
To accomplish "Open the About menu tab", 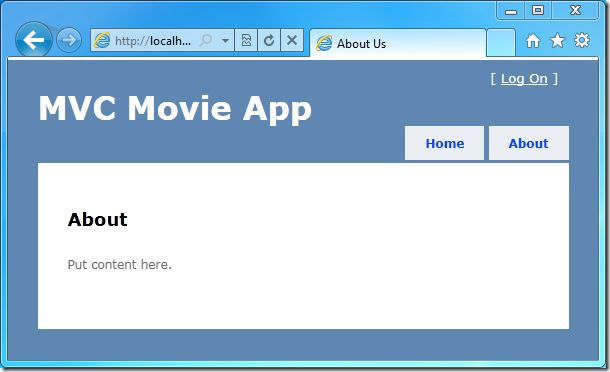I will pyautogui.click(x=529, y=143).
